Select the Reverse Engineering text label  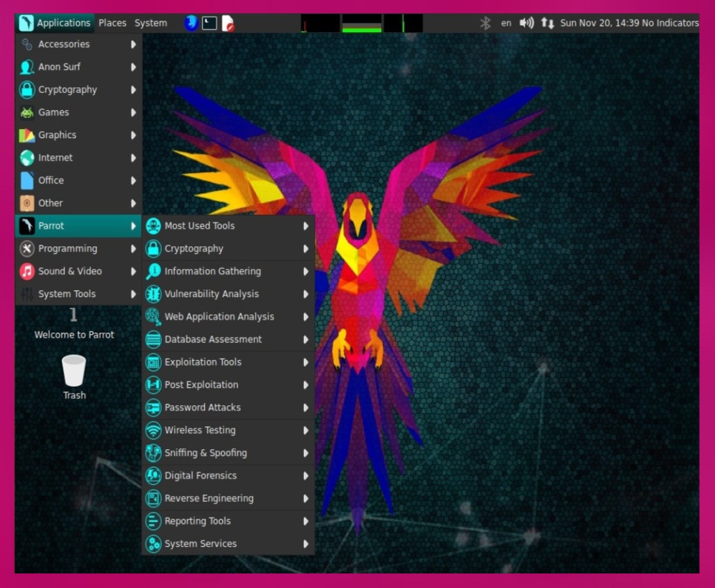pyautogui.click(x=209, y=498)
